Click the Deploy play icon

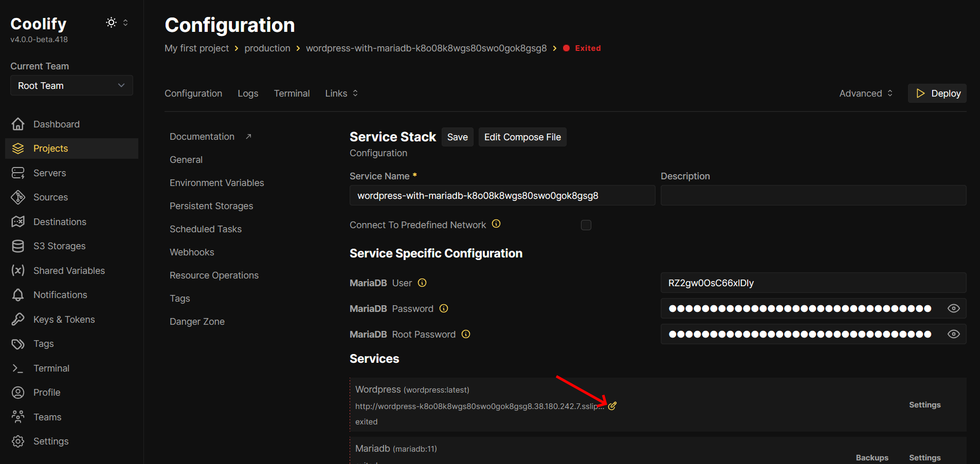920,93
